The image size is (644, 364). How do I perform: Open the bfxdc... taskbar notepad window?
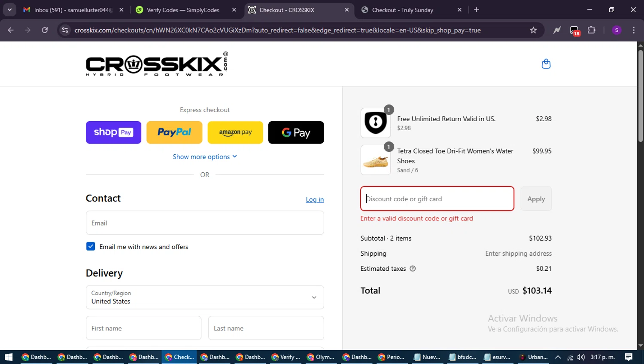pos(462,357)
